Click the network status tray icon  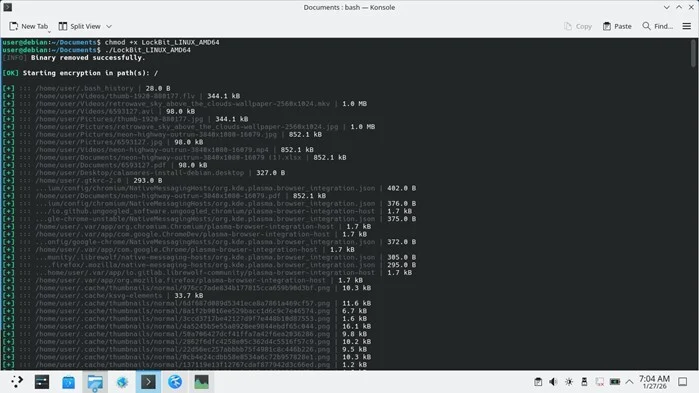click(x=600, y=382)
